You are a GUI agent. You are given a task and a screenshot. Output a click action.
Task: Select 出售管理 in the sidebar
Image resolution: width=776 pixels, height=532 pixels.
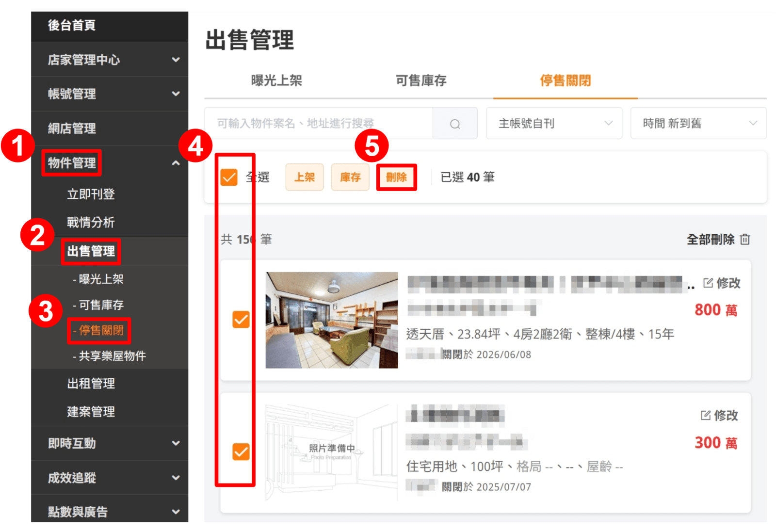(91, 251)
